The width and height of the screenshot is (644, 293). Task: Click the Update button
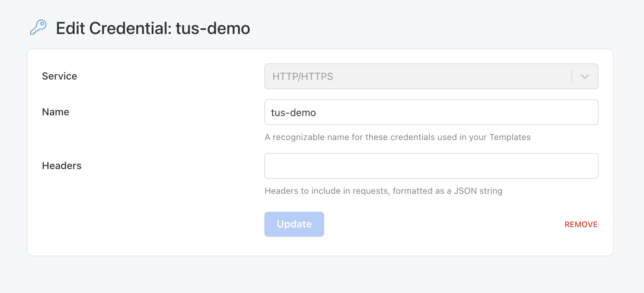(294, 224)
